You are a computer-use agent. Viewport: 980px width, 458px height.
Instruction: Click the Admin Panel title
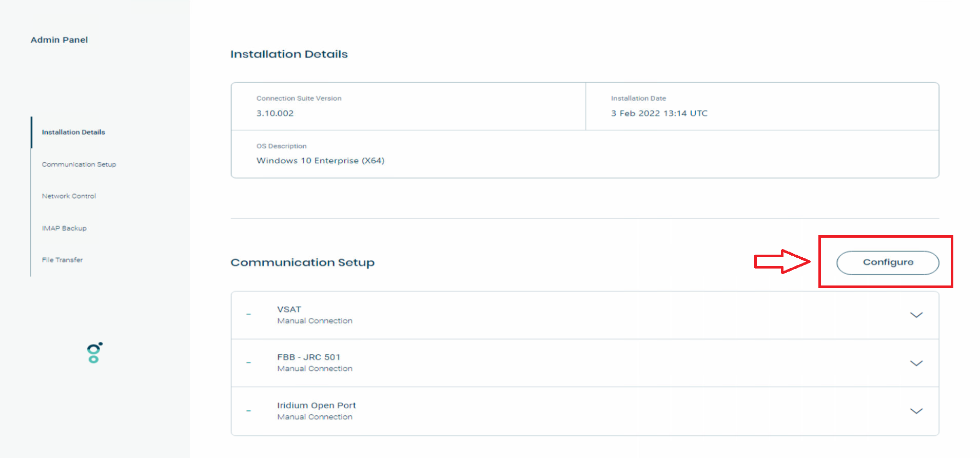pyautogui.click(x=59, y=40)
